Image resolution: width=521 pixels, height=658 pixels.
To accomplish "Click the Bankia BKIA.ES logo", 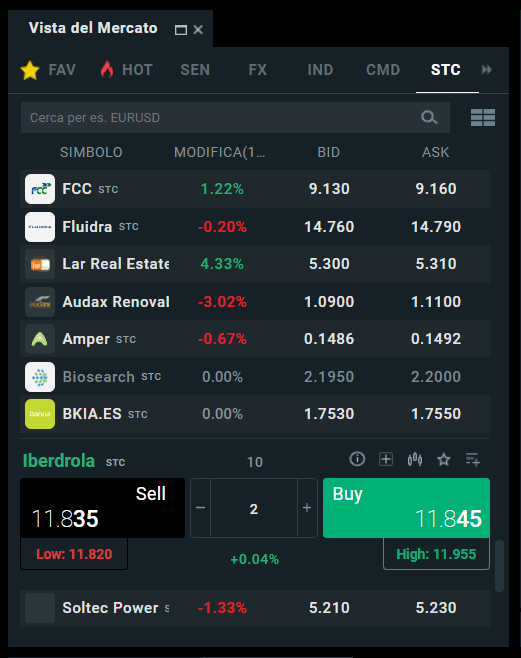I will click(40, 414).
